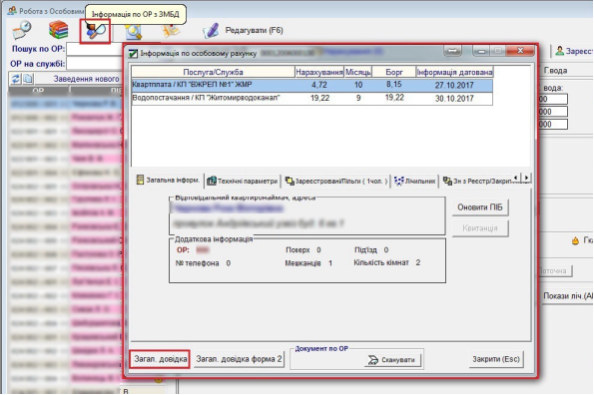Open the 'Технічні параметри' tab
The width and height of the screenshot is (594, 395).
coord(243,181)
